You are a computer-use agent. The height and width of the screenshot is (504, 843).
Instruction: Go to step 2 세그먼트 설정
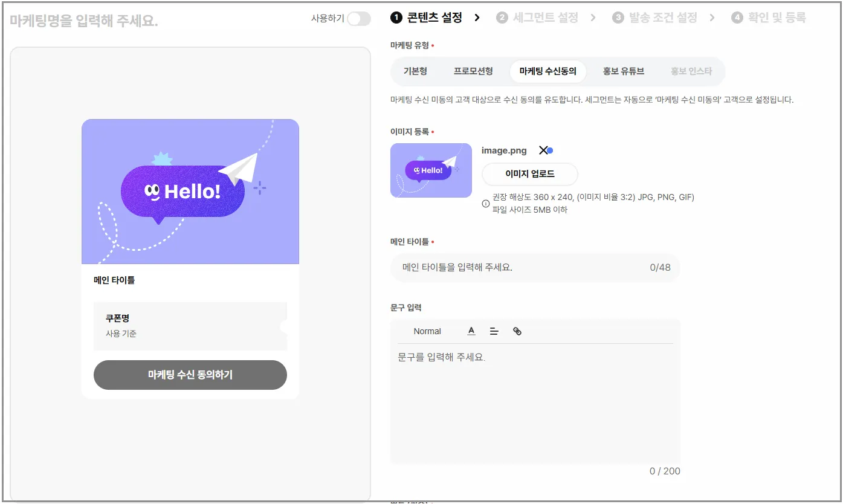(x=537, y=18)
